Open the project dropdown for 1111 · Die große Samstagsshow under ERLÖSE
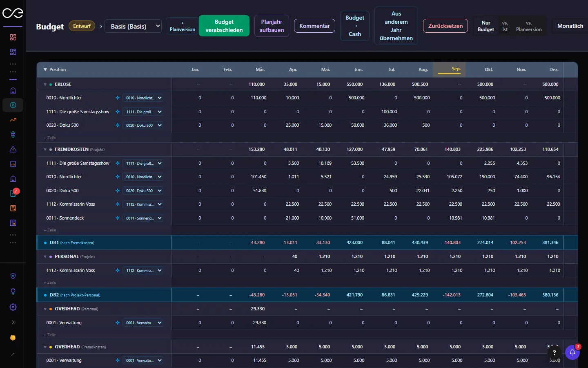This screenshot has height=368, width=588. click(x=143, y=112)
